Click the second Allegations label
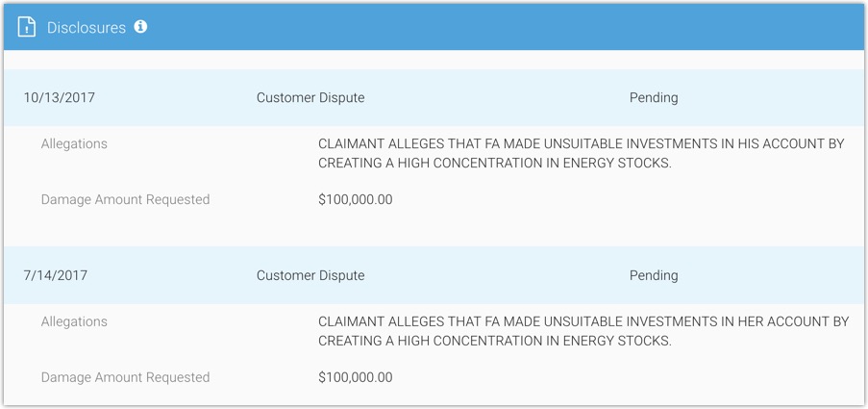868x409 pixels. tap(74, 321)
